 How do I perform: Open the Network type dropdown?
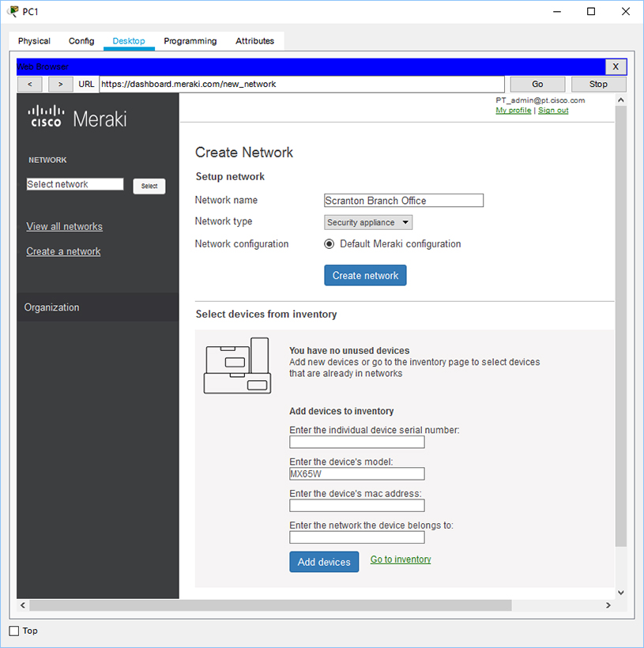click(x=368, y=222)
